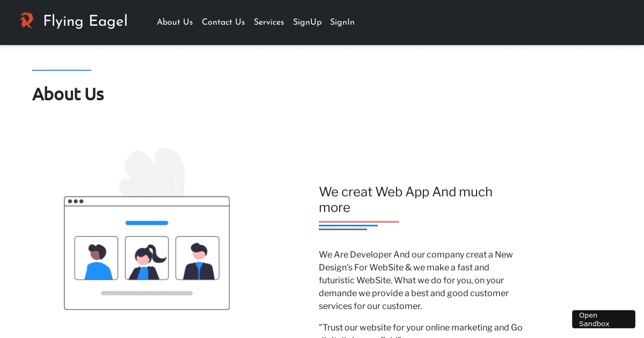Click the team browser illustration image
This screenshot has width=644, height=338.
(x=147, y=229)
